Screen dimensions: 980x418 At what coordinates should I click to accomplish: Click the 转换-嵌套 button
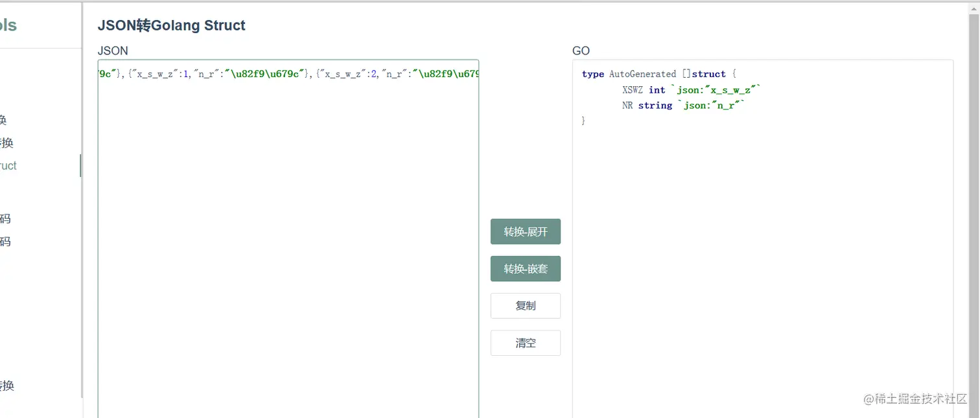(526, 269)
